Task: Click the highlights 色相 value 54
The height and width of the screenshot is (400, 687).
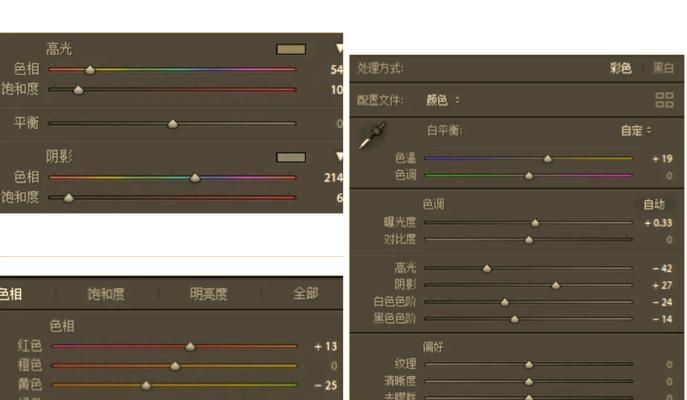Action: click(336, 69)
